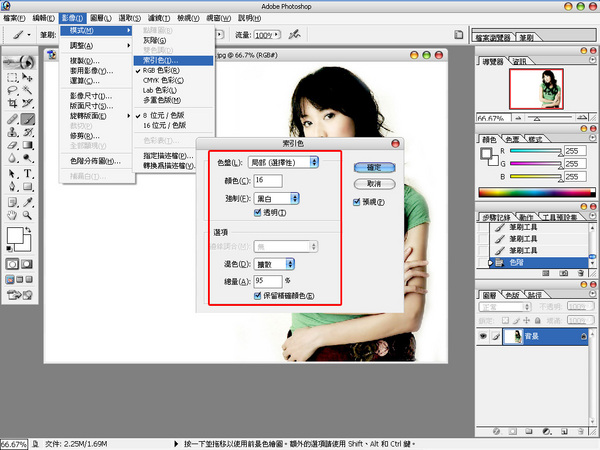Choose 索引色 from mode submenu
Viewport: 600px width, 450px height.
coord(173,60)
